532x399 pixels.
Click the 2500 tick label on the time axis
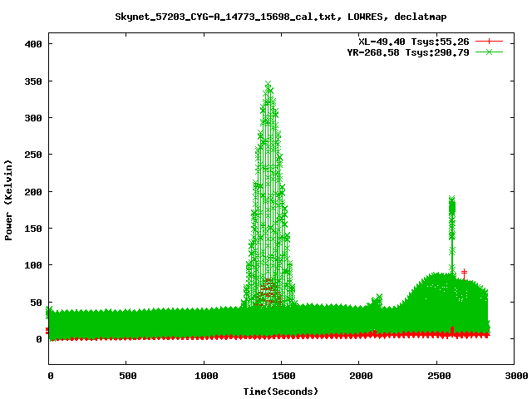[x=439, y=376]
